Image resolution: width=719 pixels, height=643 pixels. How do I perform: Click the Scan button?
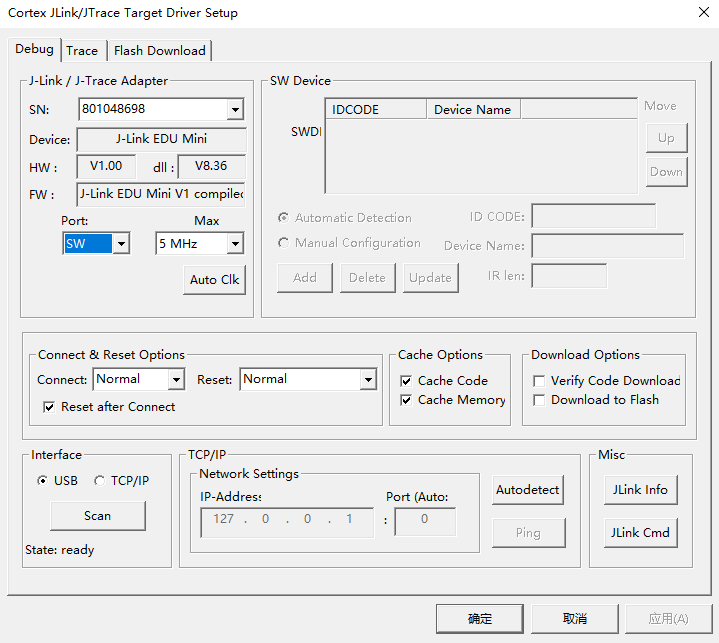point(98,516)
